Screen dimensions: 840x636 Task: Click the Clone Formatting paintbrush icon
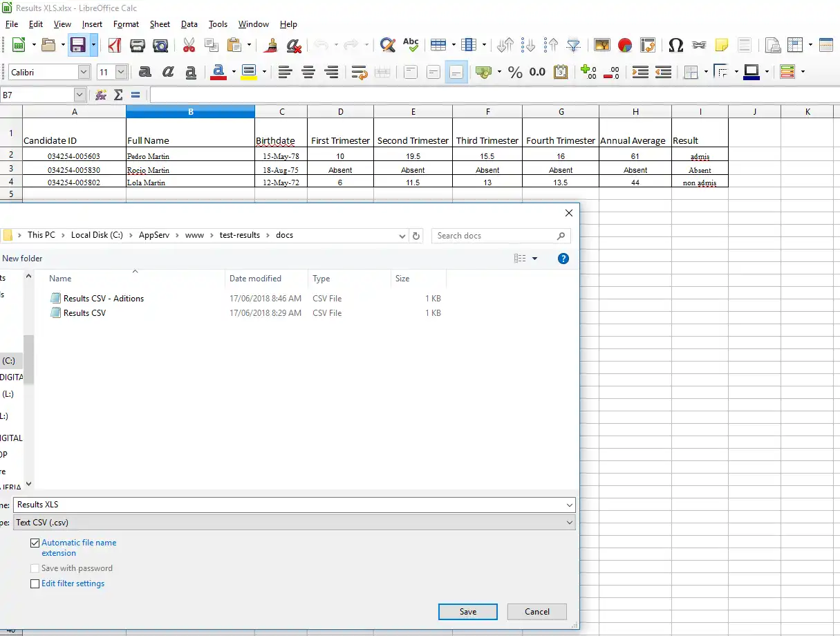(272, 46)
